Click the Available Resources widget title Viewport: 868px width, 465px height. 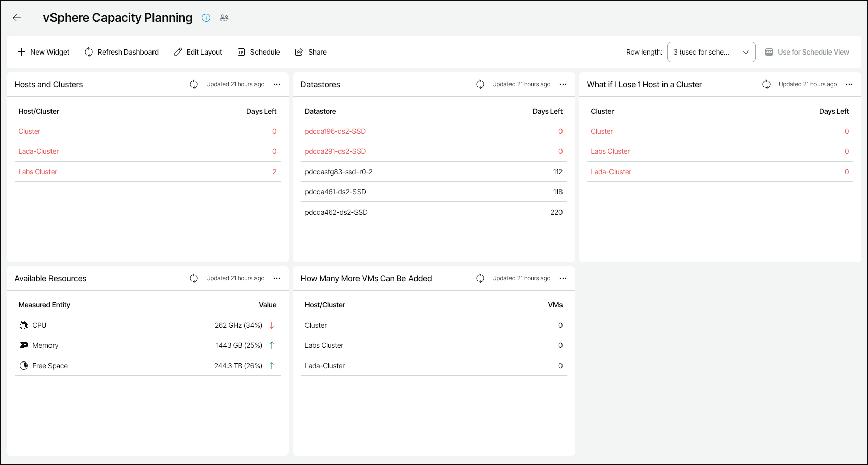pyautogui.click(x=50, y=278)
